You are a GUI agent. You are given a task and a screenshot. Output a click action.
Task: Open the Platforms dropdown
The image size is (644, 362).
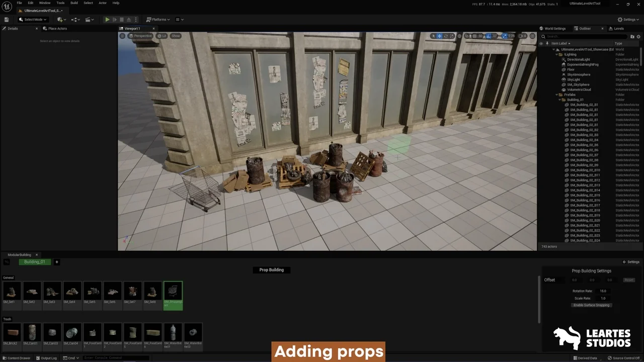tap(158, 20)
